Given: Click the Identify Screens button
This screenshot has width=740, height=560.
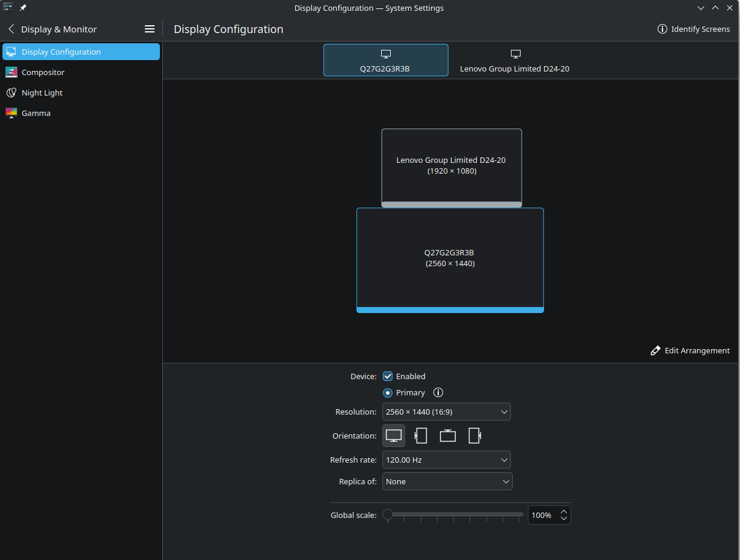Looking at the screenshot, I should click(x=694, y=29).
